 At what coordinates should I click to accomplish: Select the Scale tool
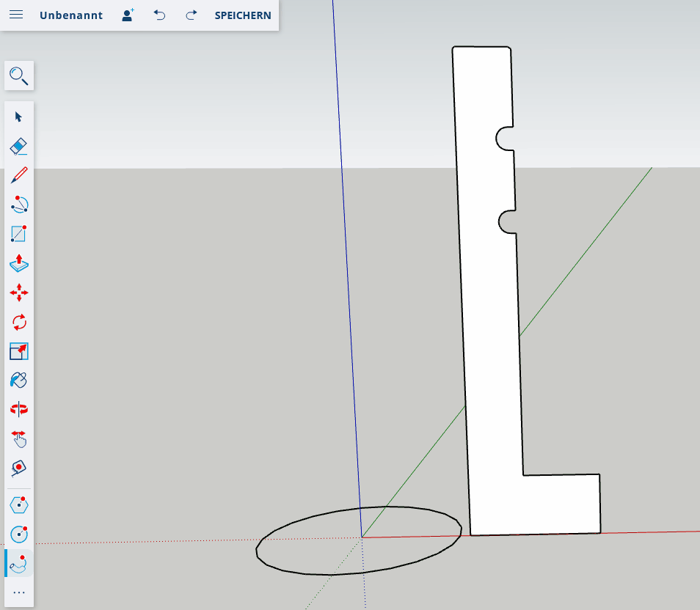[19, 351]
